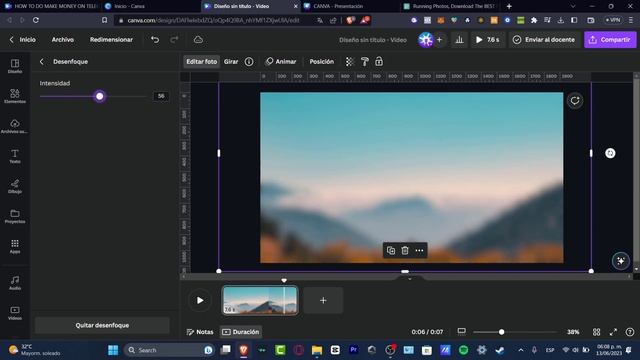Open the uploaded files (Archivos) panel
Viewport: 640px width, 360px height.
(x=15, y=126)
